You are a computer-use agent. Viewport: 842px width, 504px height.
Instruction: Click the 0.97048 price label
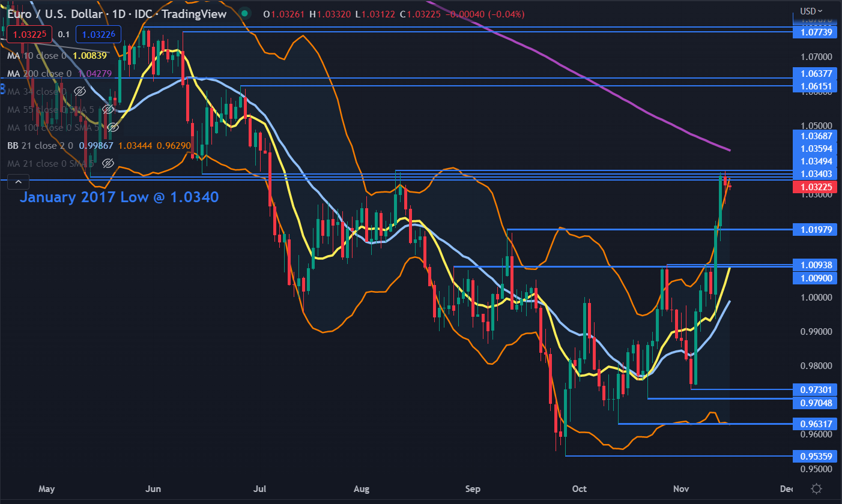tap(815, 402)
